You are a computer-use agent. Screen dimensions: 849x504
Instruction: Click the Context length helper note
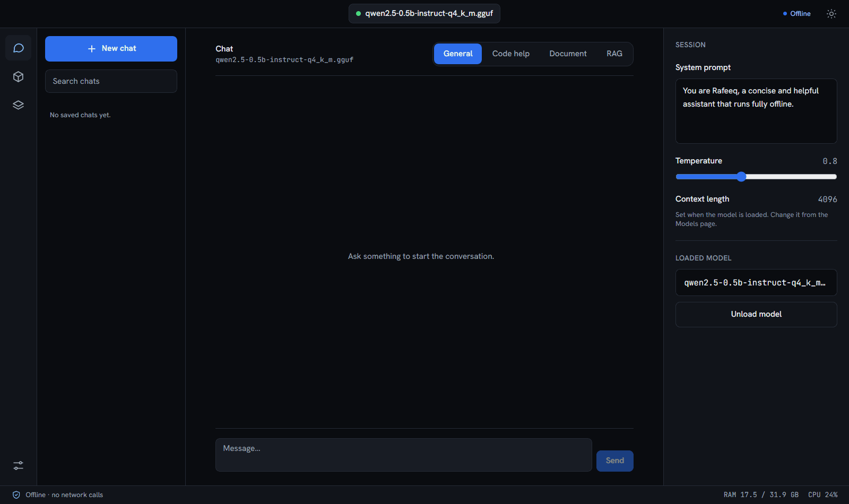click(x=751, y=219)
